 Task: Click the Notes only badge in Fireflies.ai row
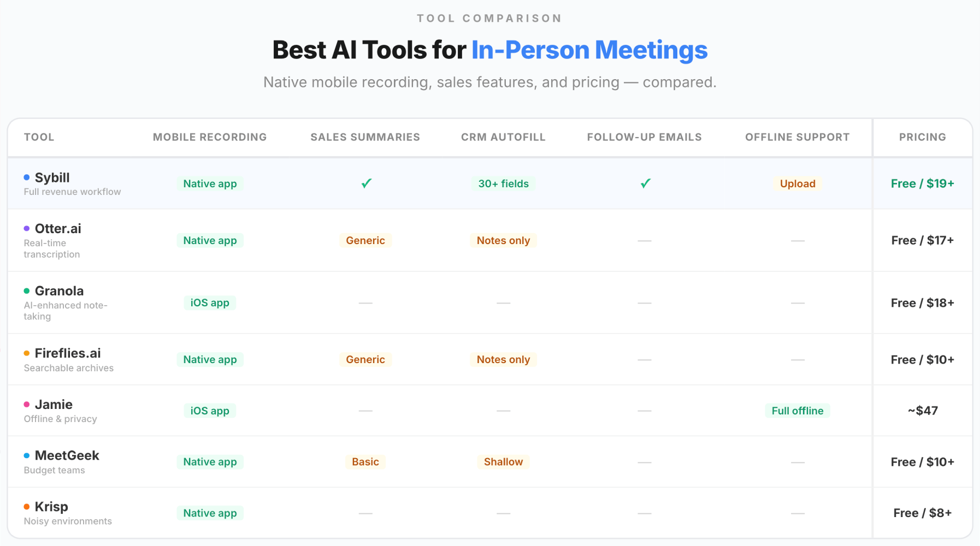(x=503, y=359)
